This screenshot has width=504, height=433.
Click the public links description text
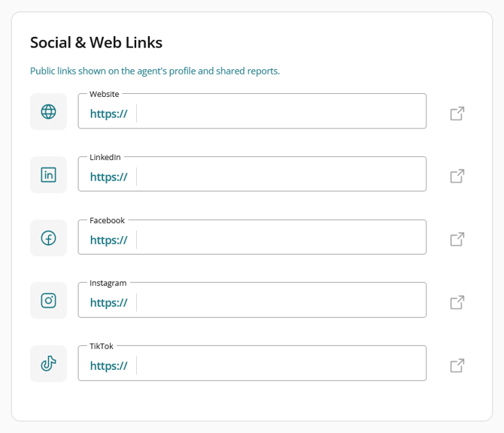[155, 71]
